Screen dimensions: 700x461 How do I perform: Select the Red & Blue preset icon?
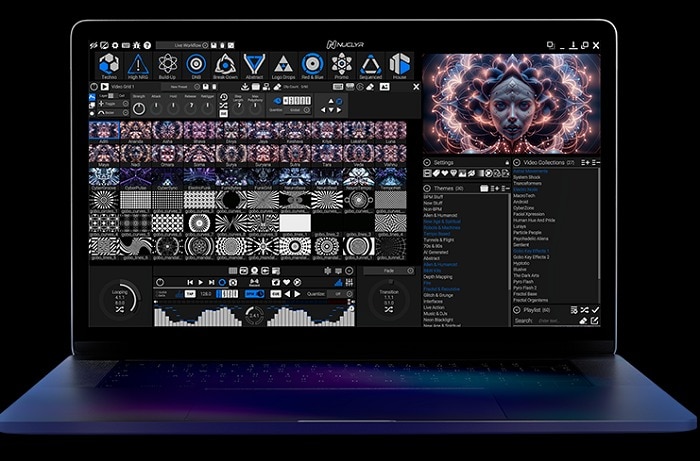point(312,64)
